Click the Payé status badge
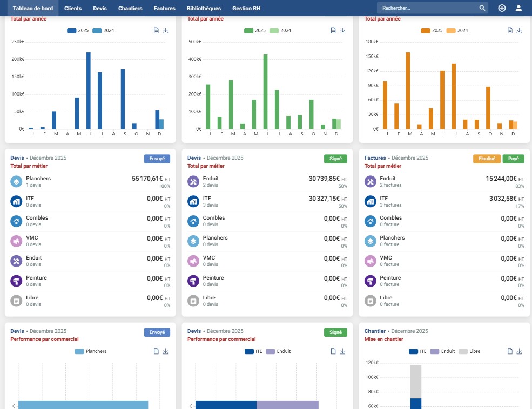This screenshot has width=532, height=409. click(x=513, y=159)
